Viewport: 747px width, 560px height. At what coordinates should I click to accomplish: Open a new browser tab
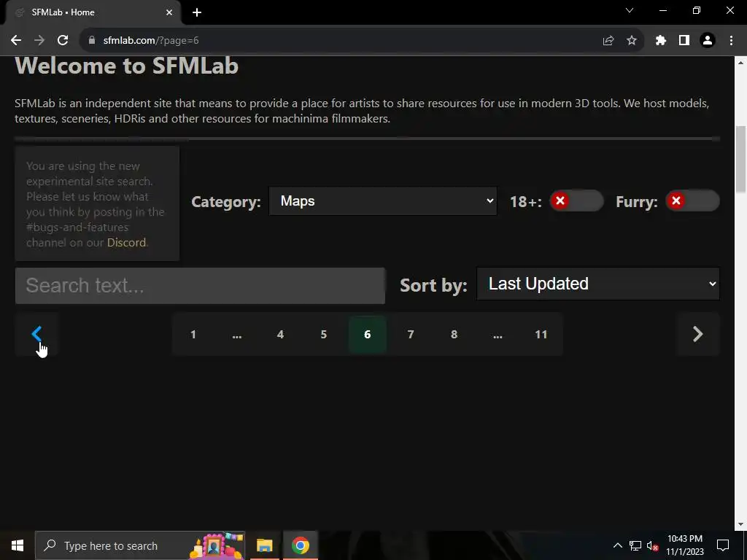coord(197,12)
